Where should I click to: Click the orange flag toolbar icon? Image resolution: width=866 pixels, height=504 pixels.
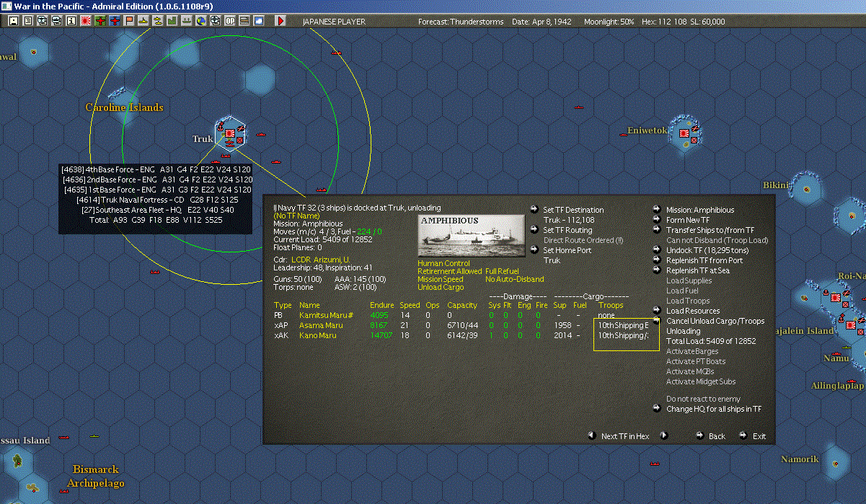click(x=129, y=21)
